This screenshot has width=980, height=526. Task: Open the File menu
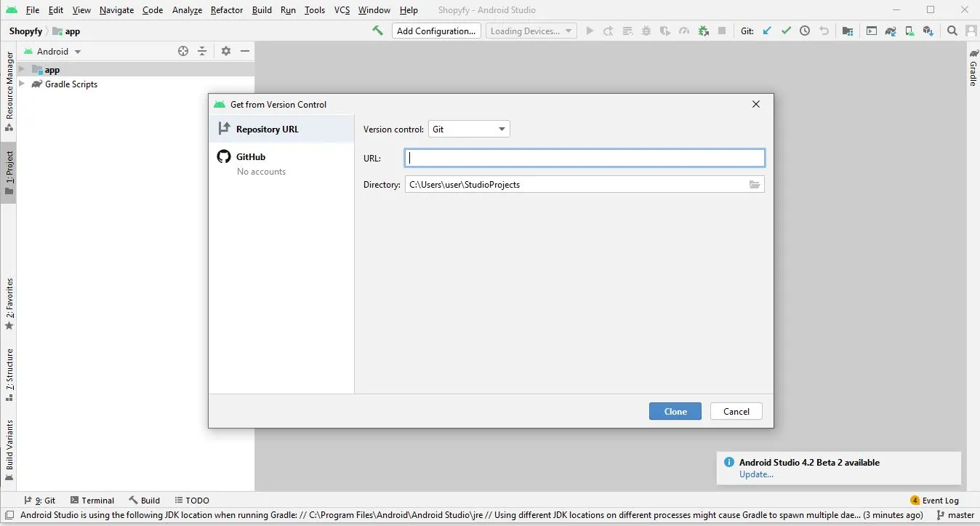(x=33, y=10)
